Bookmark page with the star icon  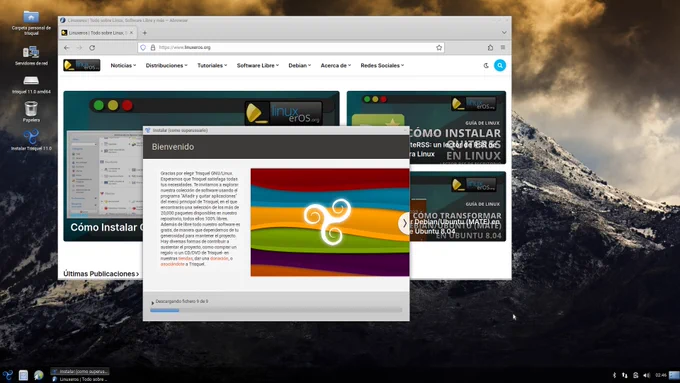pos(439,48)
